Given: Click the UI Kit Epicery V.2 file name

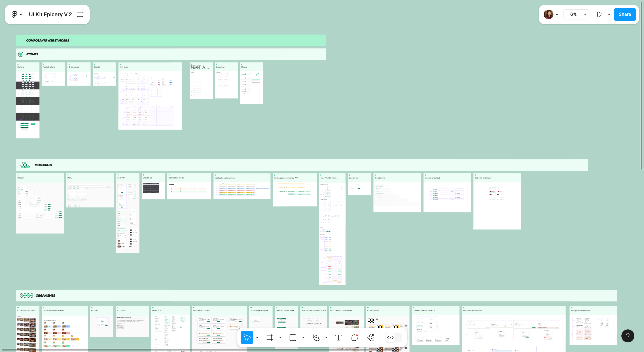Looking at the screenshot, I should click(50, 15).
